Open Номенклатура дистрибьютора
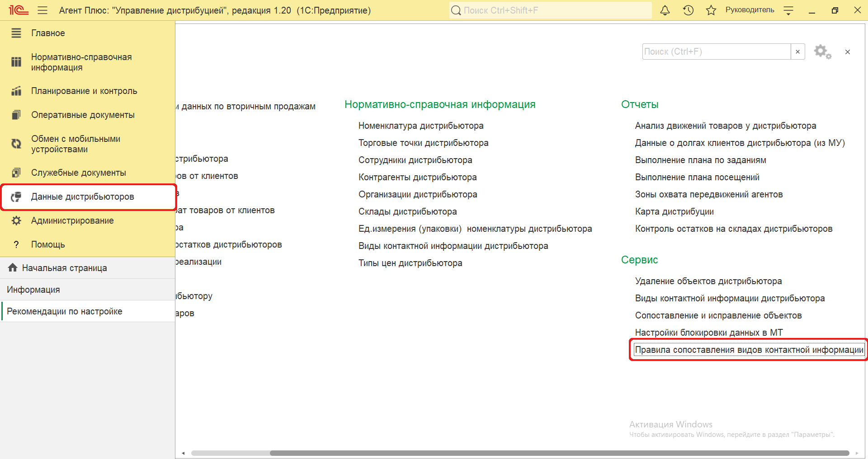This screenshot has height=459, width=868. tap(421, 126)
